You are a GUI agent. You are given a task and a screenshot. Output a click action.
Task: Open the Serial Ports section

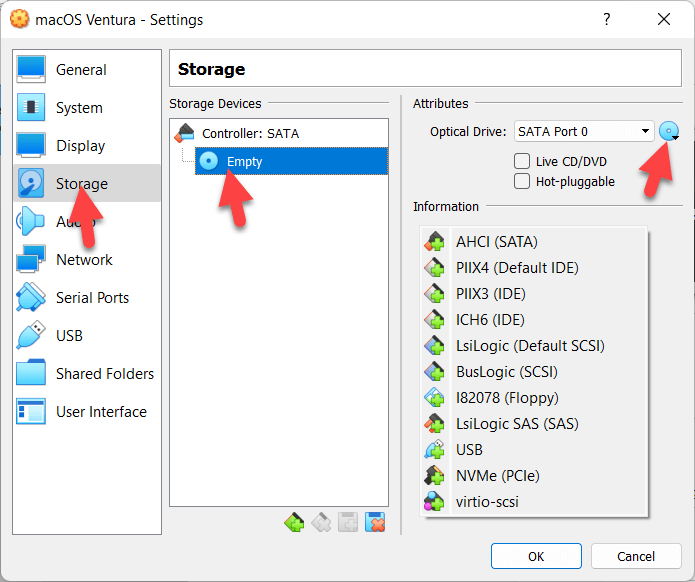click(x=92, y=298)
